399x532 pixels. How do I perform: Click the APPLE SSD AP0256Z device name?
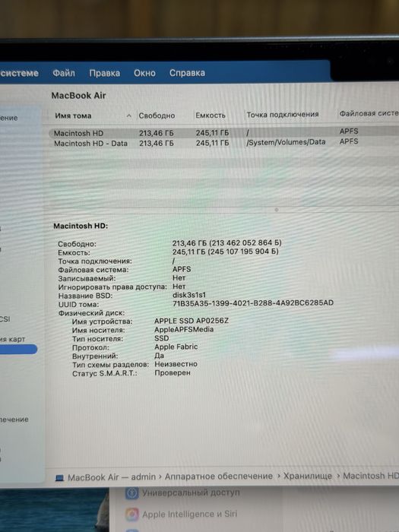[192, 321]
